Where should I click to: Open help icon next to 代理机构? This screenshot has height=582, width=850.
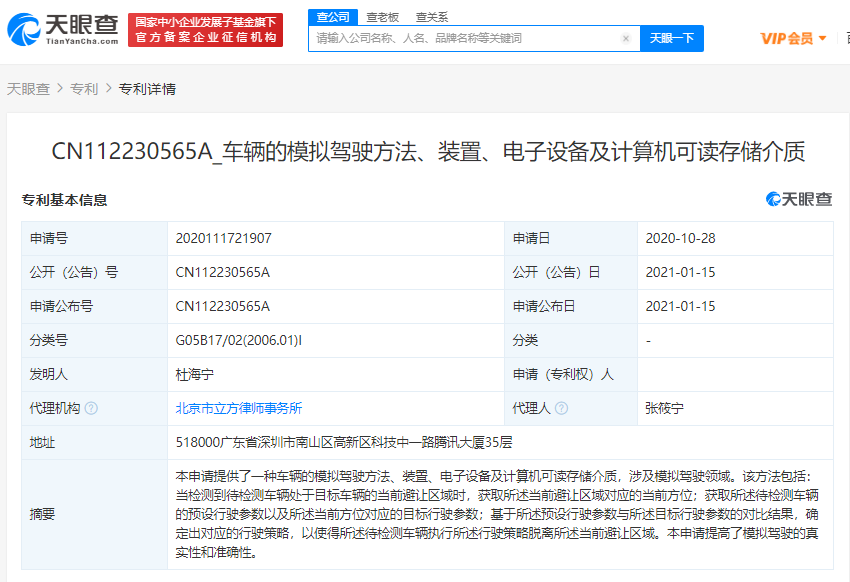click(92, 408)
